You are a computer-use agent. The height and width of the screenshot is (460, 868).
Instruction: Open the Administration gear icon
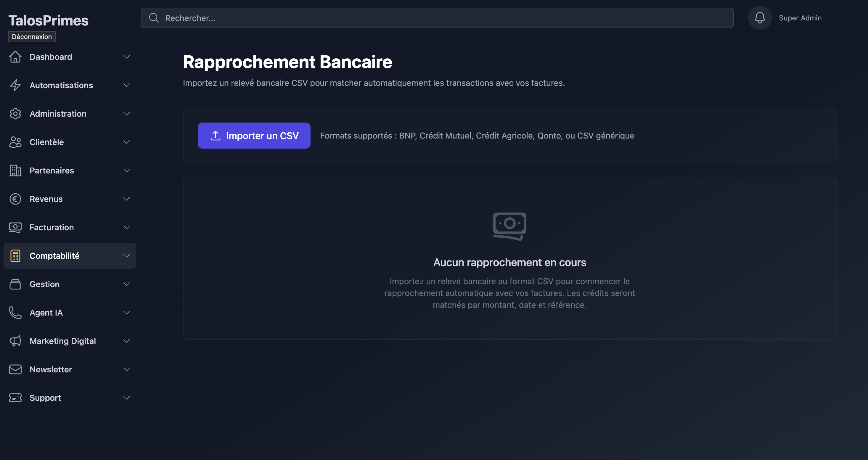pyautogui.click(x=15, y=114)
